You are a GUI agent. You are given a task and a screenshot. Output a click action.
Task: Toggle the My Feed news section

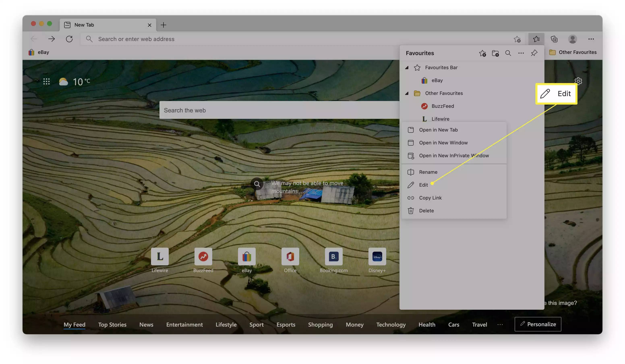pyautogui.click(x=75, y=324)
